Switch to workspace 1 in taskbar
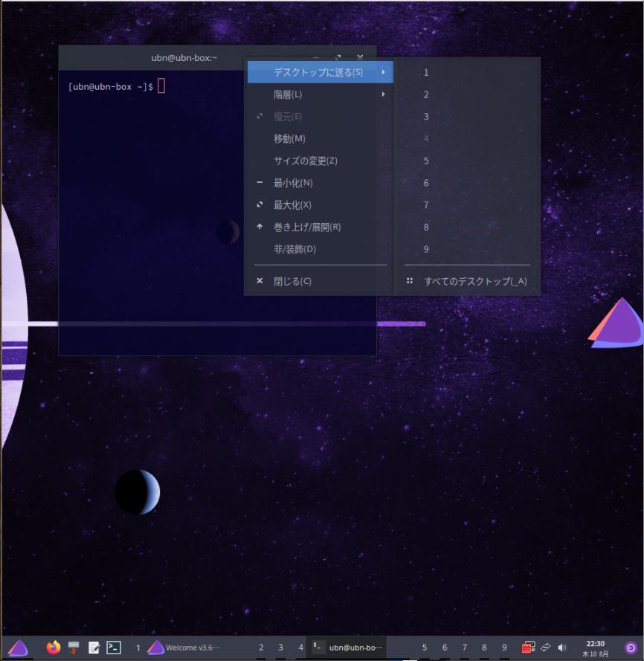 [138, 648]
